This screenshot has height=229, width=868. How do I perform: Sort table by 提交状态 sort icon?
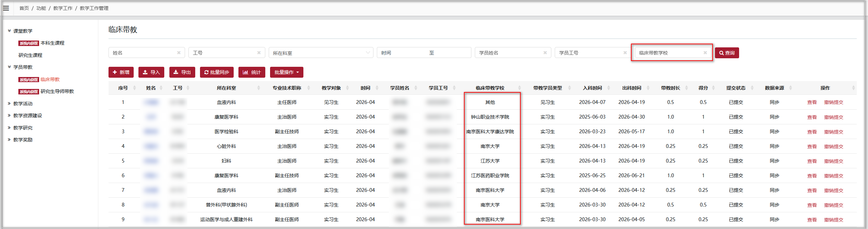tap(752, 88)
